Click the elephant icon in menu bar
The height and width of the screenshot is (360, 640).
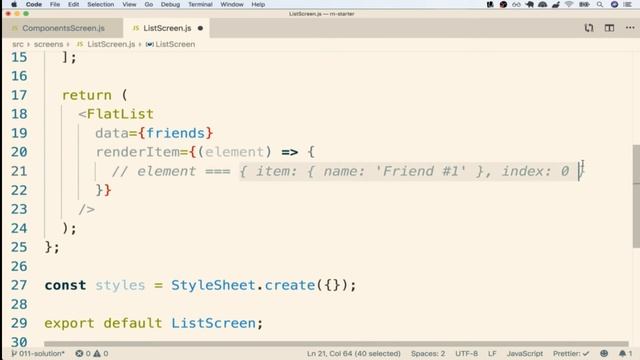coord(530,4)
